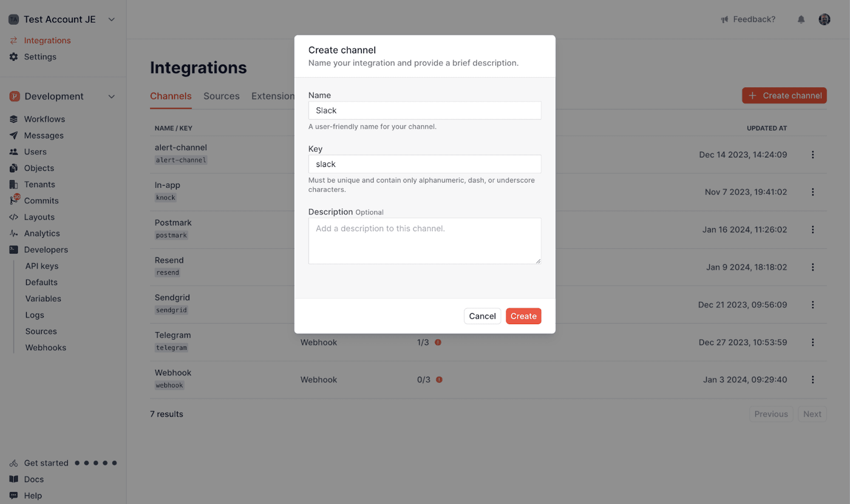850x504 pixels.
Task: Click the Layouts icon in sidebar
Action: pyautogui.click(x=13, y=217)
